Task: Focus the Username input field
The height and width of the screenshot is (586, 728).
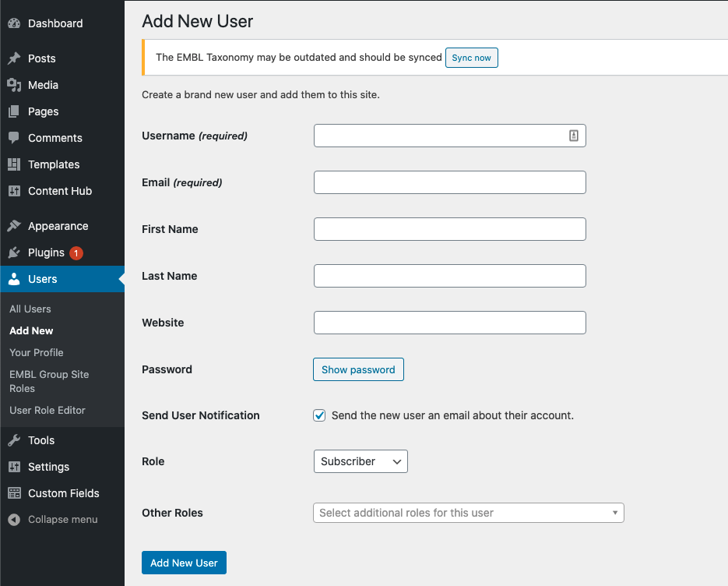Action: click(449, 136)
